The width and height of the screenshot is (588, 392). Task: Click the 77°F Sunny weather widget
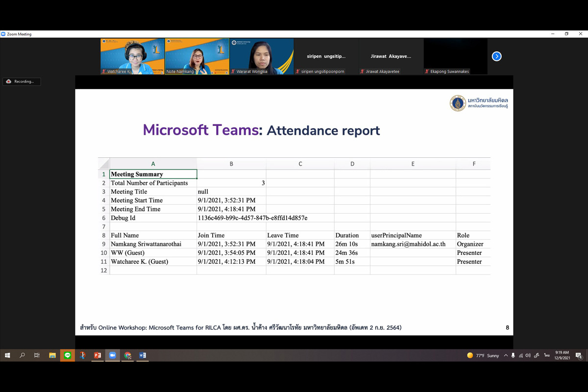pos(483,355)
